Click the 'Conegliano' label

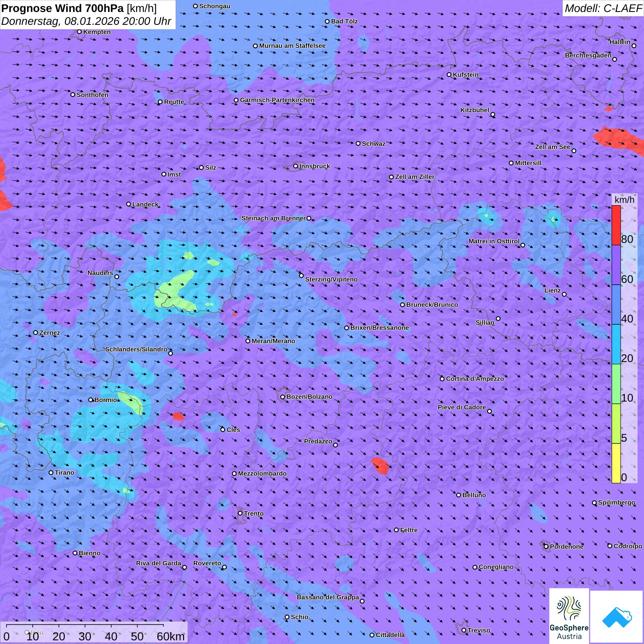[496, 567]
